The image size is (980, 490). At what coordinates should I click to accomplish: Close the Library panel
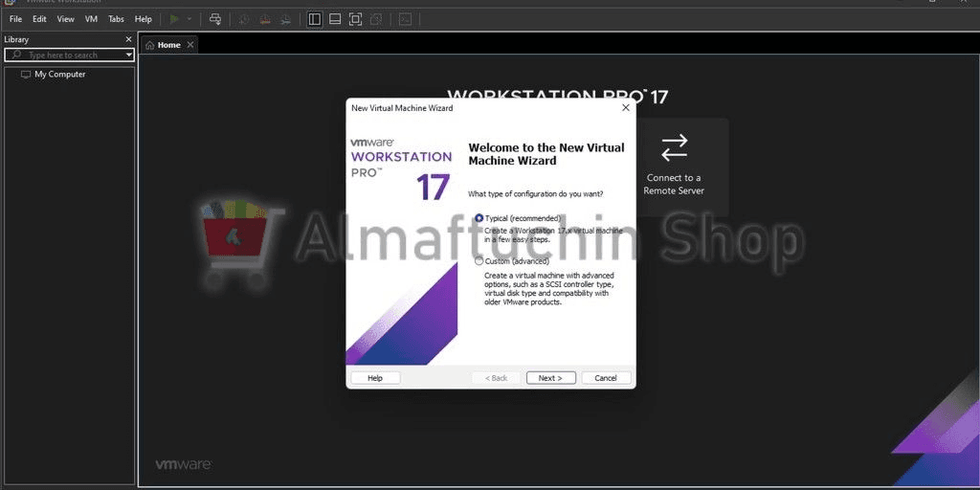pos(129,39)
